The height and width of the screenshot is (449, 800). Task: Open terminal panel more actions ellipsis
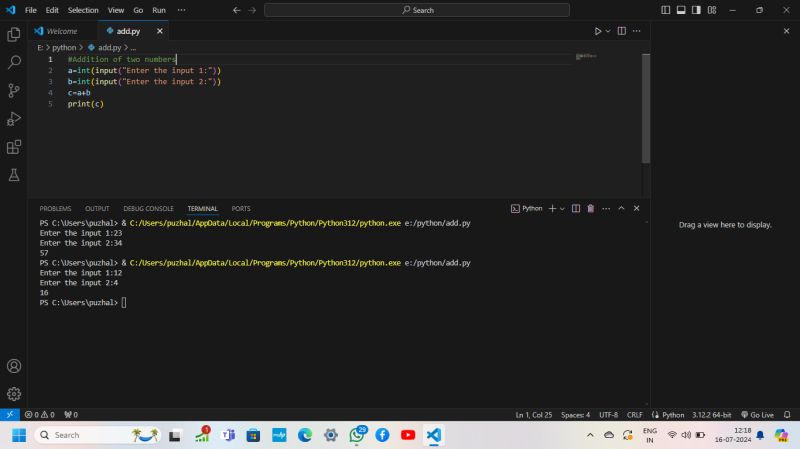coord(606,208)
